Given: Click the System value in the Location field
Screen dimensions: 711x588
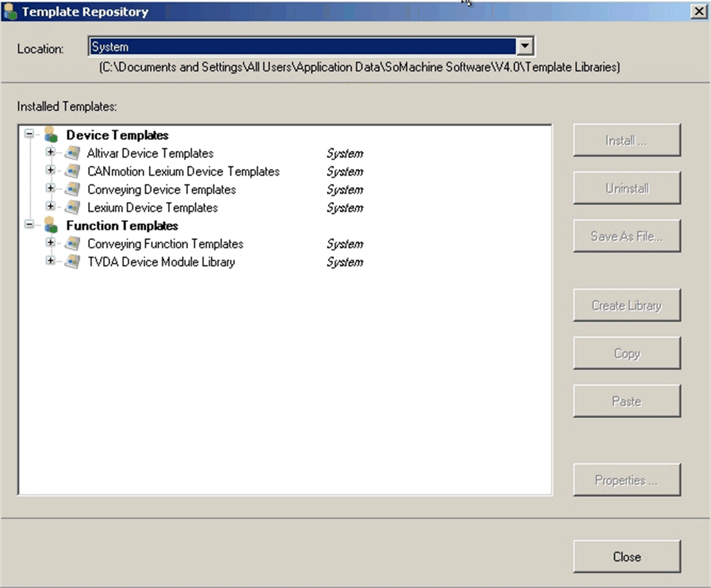Looking at the screenshot, I should [110, 47].
